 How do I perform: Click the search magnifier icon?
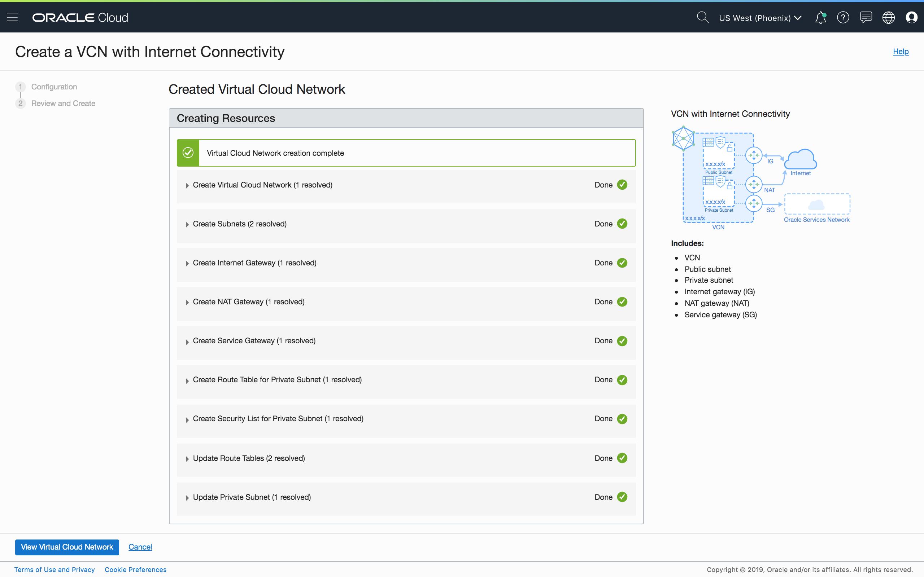click(702, 18)
